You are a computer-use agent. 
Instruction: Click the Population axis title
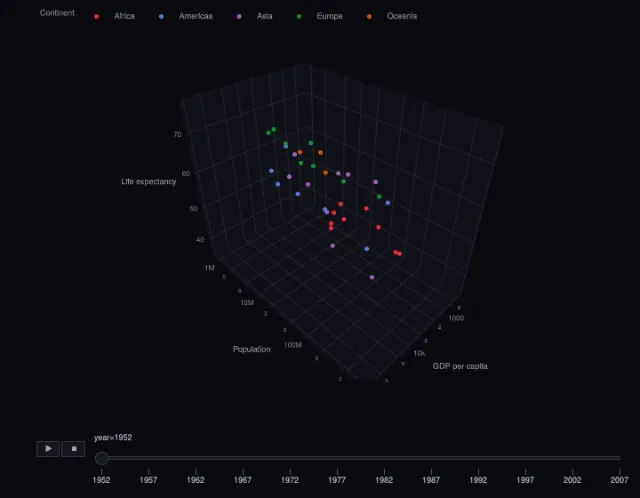(251, 349)
